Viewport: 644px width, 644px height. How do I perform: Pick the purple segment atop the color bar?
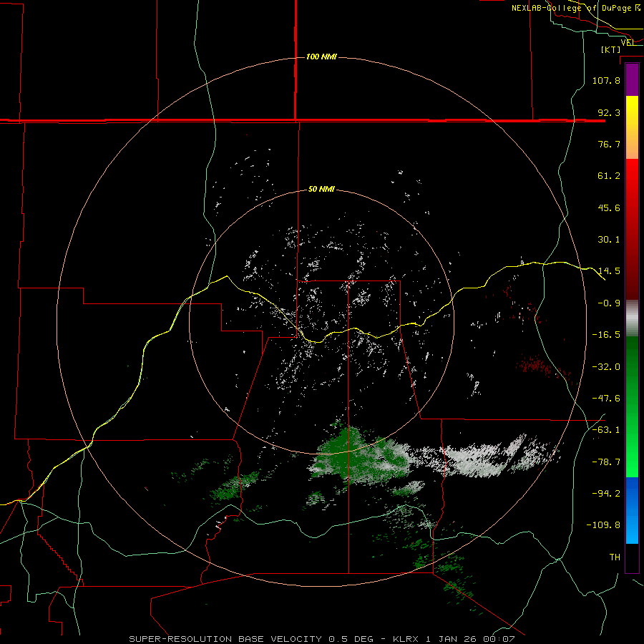pyautogui.click(x=632, y=79)
